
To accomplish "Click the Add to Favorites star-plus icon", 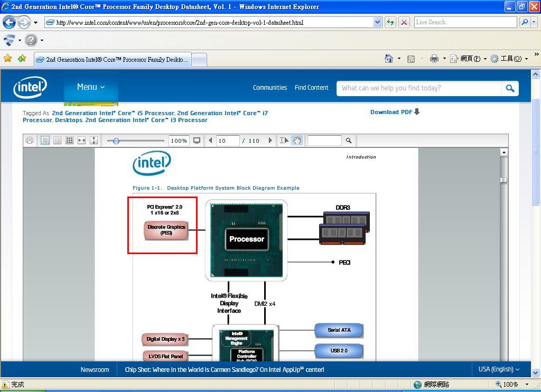I will (x=22, y=58).
